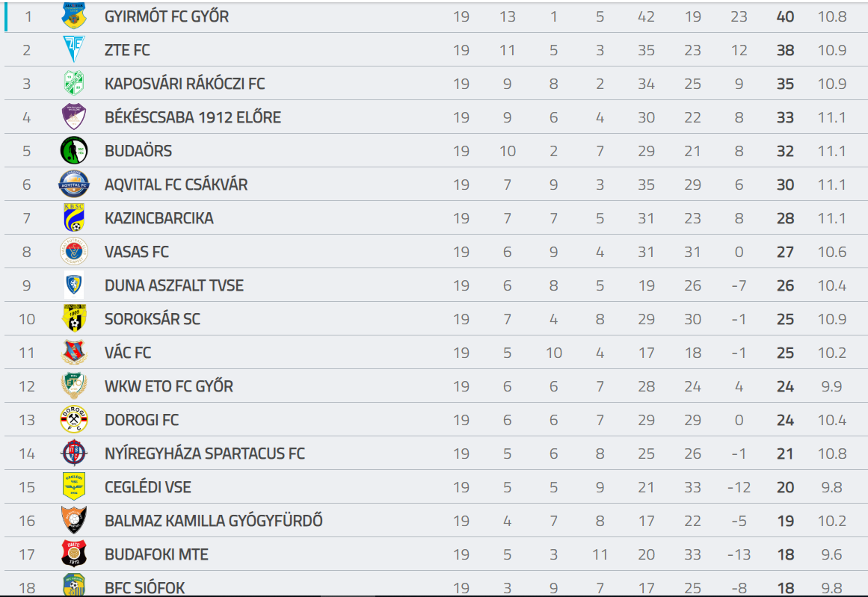
Task: Click the Balmaz Kamilla Gyógyfürdő team name
Action: (x=214, y=521)
